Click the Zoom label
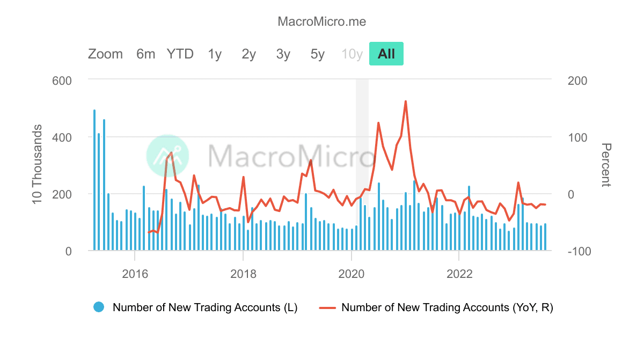644x338 pixels. coord(105,54)
